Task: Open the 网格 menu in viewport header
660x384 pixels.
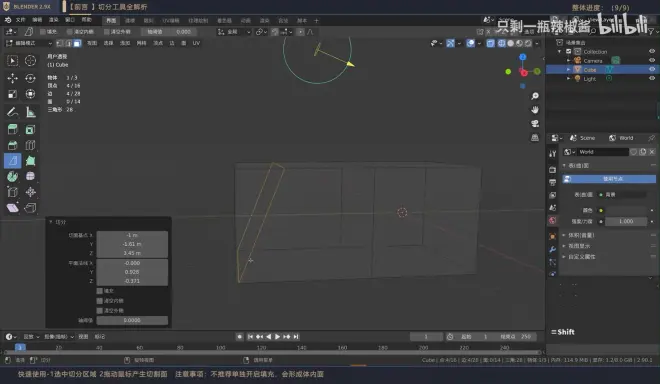Action: (141, 43)
